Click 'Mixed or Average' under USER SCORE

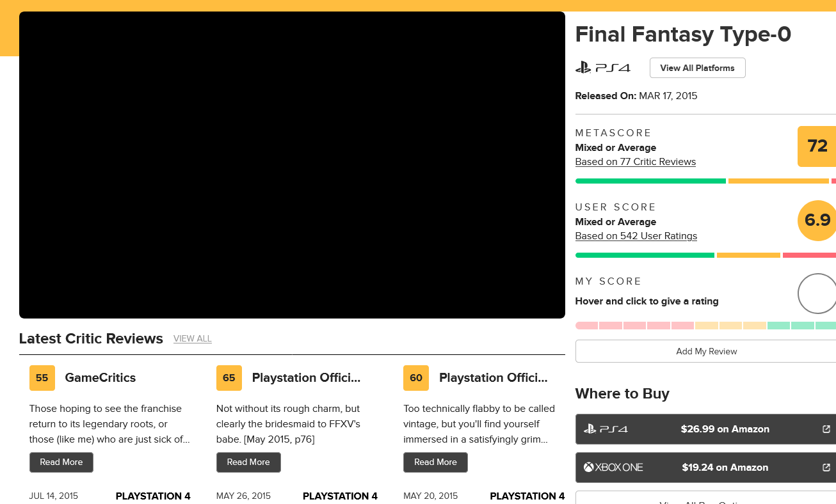click(616, 222)
